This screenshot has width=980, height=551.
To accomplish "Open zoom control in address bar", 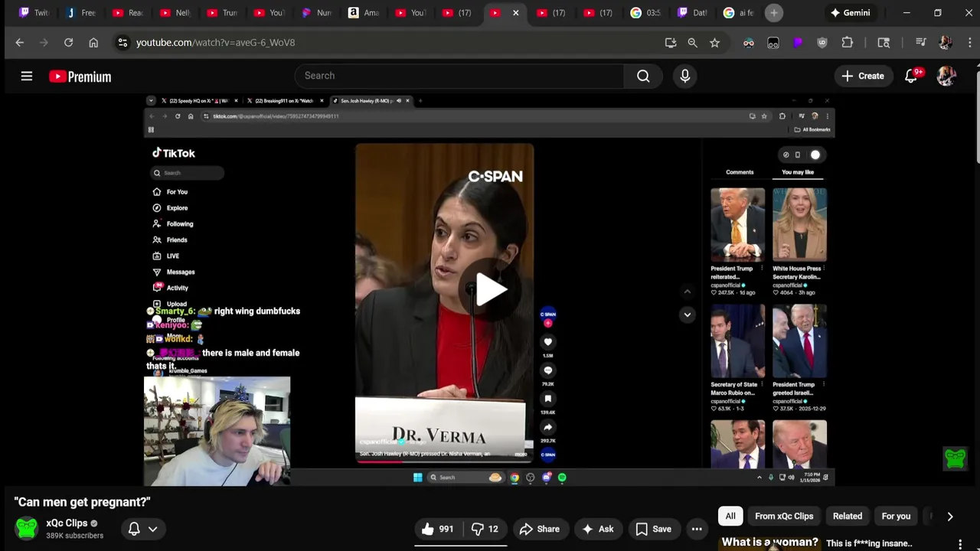I will [x=692, y=43].
